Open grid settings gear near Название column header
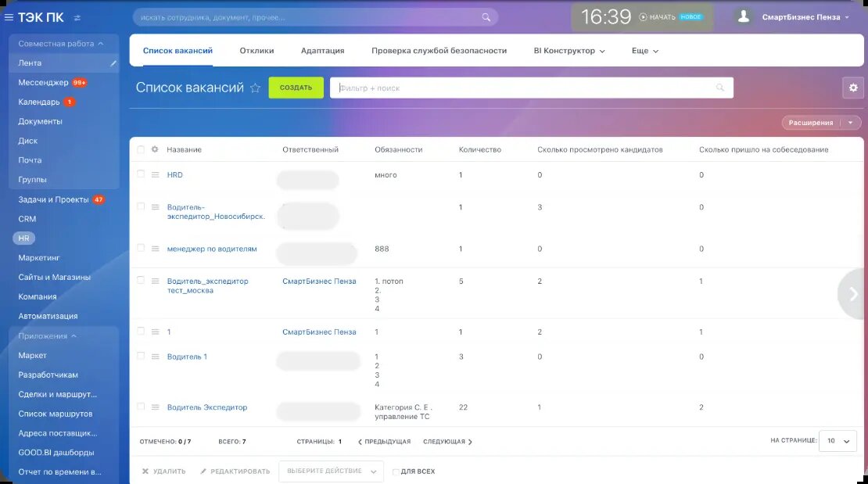Image resolution: width=868 pixels, height=484 pixels. (x=154, y=149)
